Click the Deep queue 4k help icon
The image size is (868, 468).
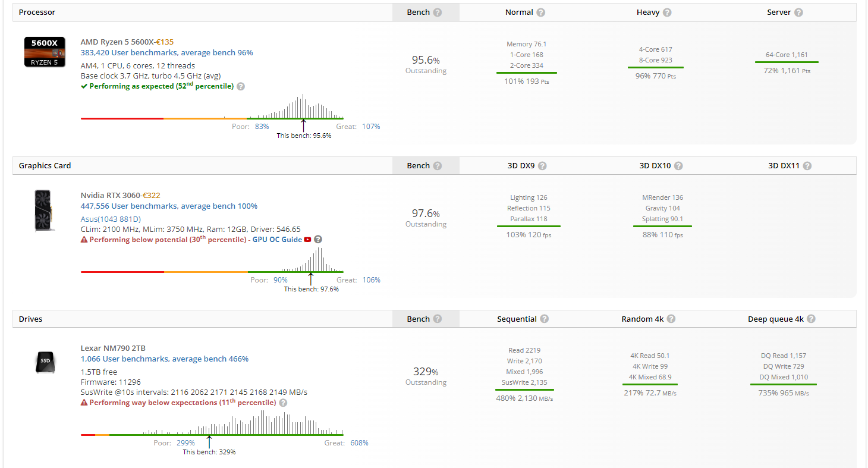[811, 319]
